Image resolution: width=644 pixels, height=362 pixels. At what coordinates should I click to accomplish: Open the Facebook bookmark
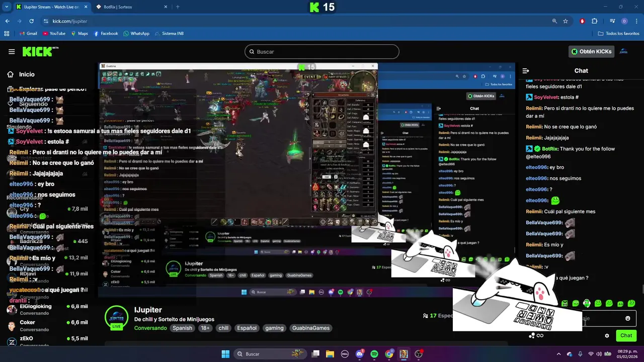coord(106,34)
